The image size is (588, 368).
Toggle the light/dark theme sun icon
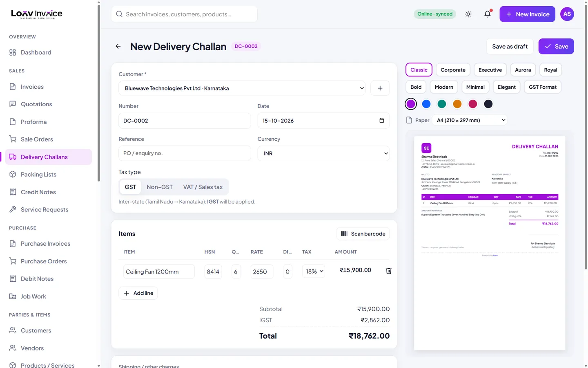468,14
